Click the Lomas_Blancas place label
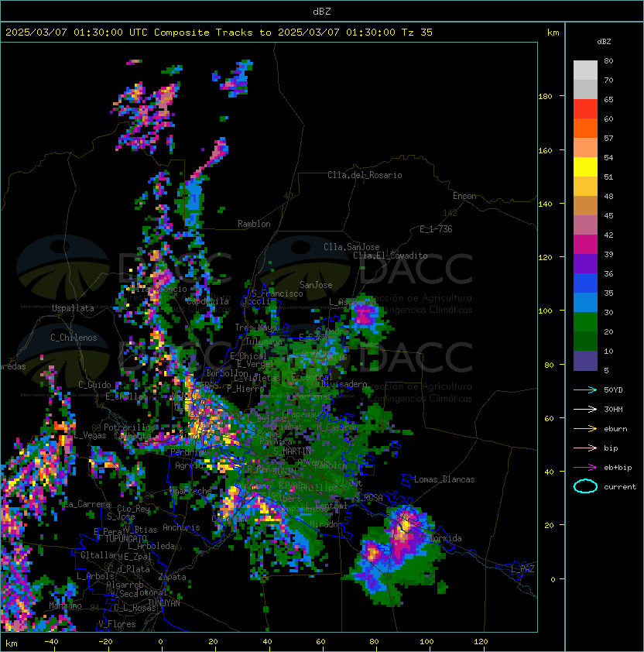 [x=444, y=479]
